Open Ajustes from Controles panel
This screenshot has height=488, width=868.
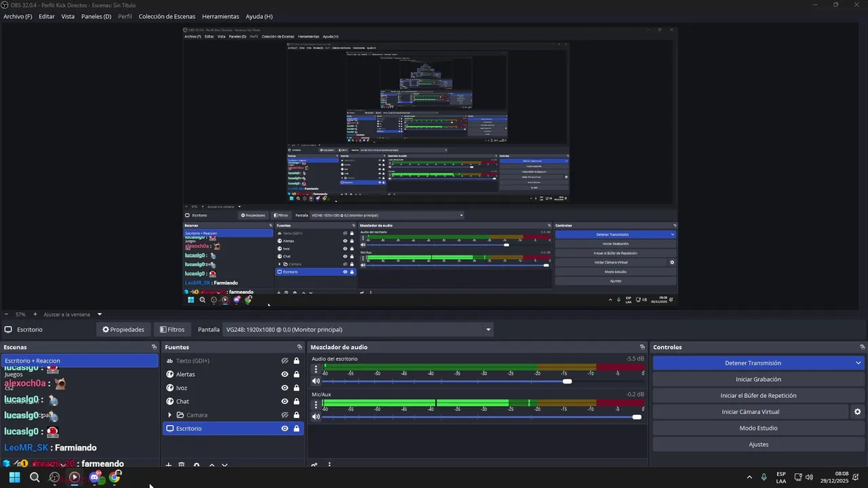pos(758,445)
